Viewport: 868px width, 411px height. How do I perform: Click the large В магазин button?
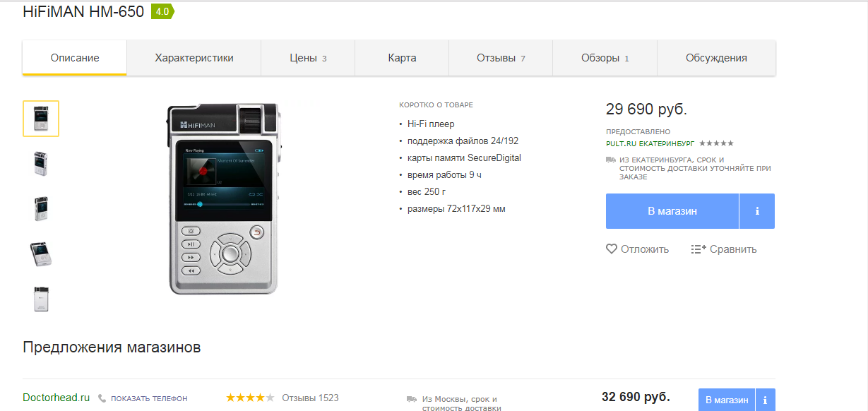coord(672,211)
